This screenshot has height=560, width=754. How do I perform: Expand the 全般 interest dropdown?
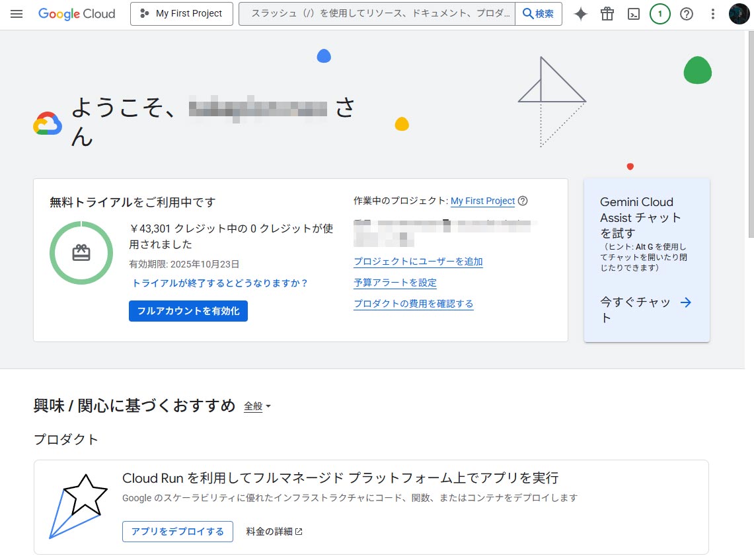pyautogui.click(x=257, y=406)
